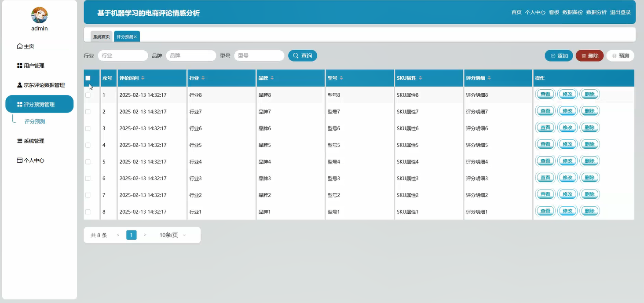This screenshot has width=644, height=303.
Task: Focus the 品牌 search input
Action: 191,55
